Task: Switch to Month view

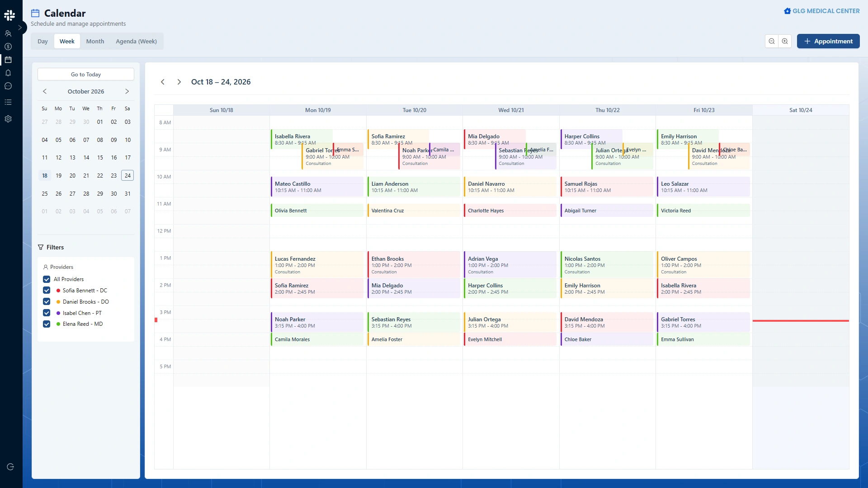Action: pyautogui.click(x=95, y=41)
